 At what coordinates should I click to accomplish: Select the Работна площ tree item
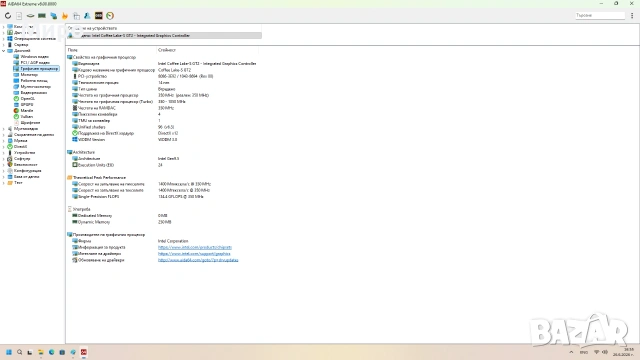click(34, 80)
